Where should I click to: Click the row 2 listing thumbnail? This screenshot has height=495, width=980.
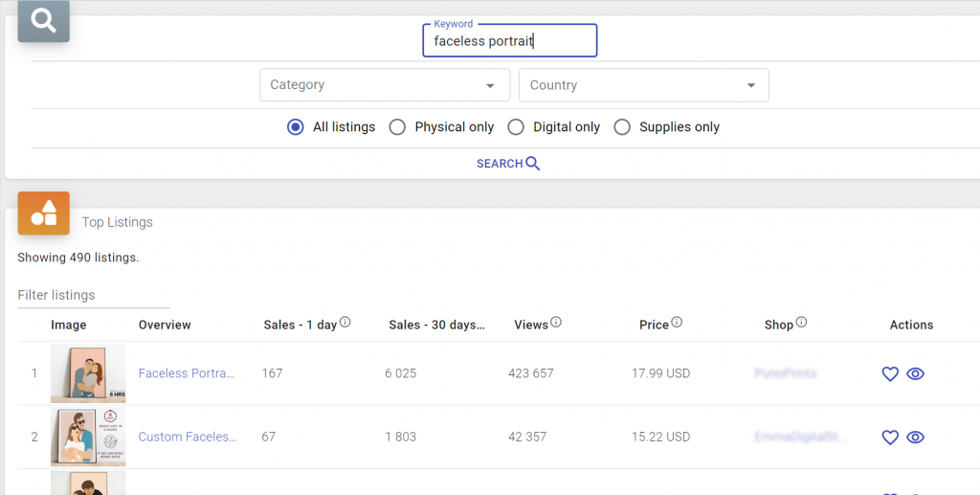88,437
